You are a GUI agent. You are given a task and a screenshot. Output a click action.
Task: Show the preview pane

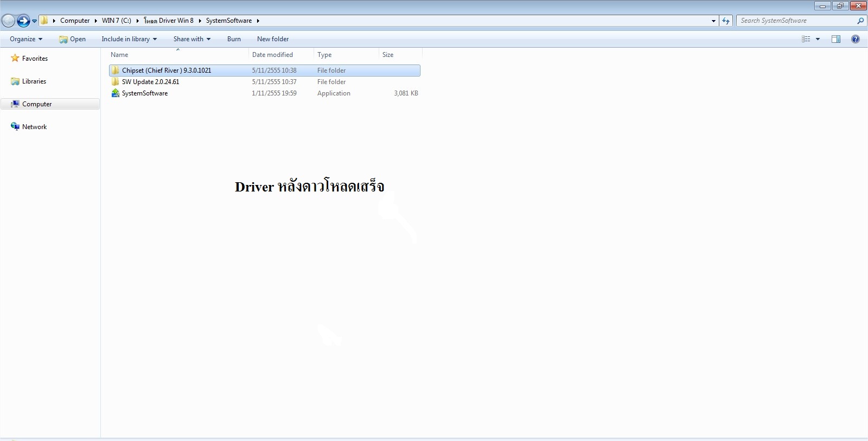[x=836, y=39]
